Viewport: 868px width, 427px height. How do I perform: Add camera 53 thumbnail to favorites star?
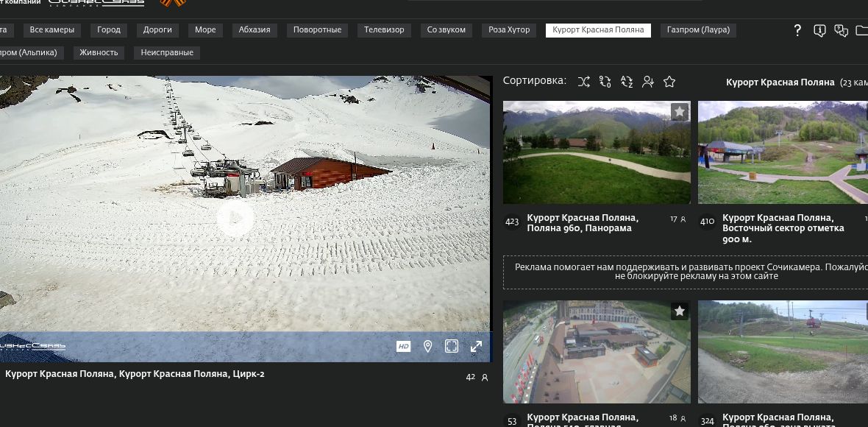pos(680,311)
